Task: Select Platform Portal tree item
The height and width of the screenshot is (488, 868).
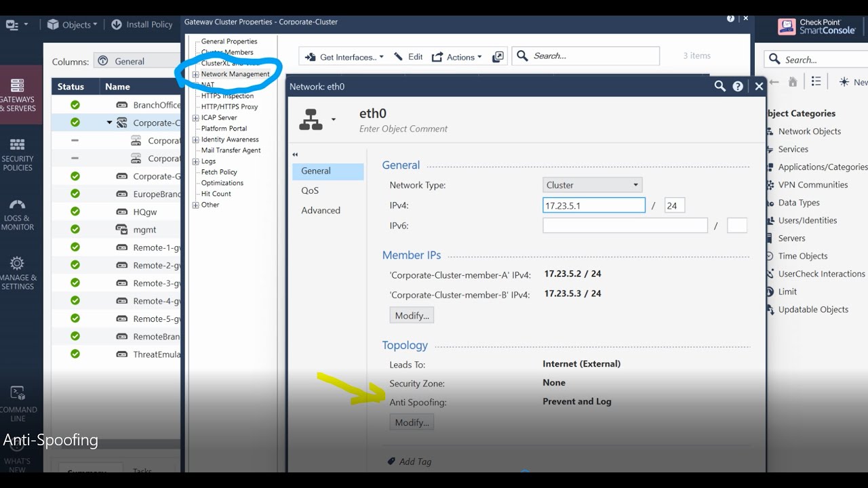Action: pos(224,128)
